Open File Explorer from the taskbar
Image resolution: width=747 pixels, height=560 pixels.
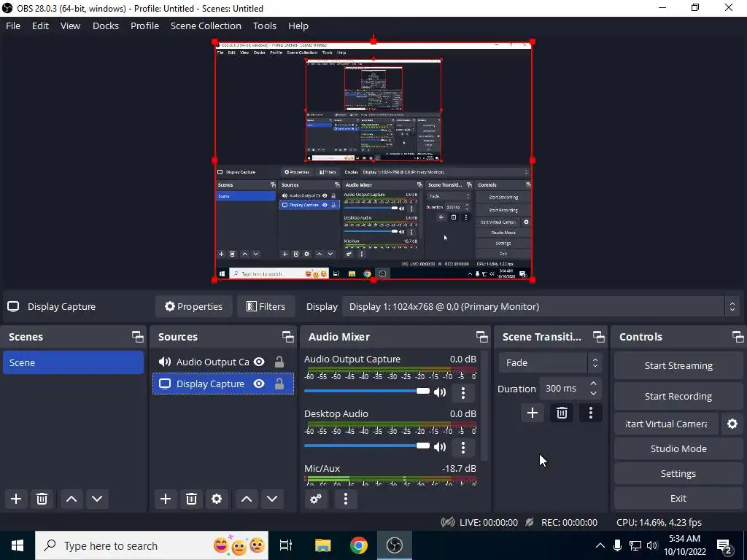323,545
